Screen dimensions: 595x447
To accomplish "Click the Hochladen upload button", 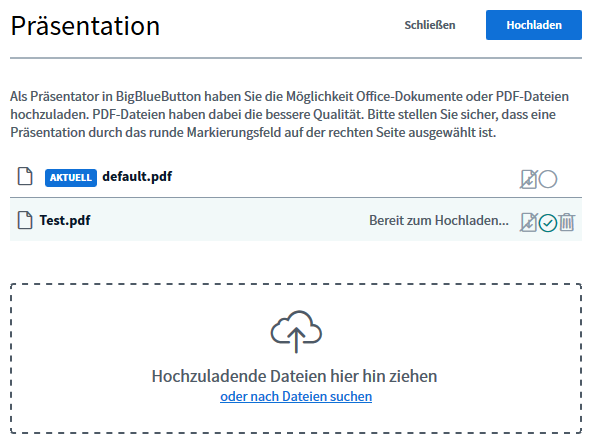I will [534, 25].
